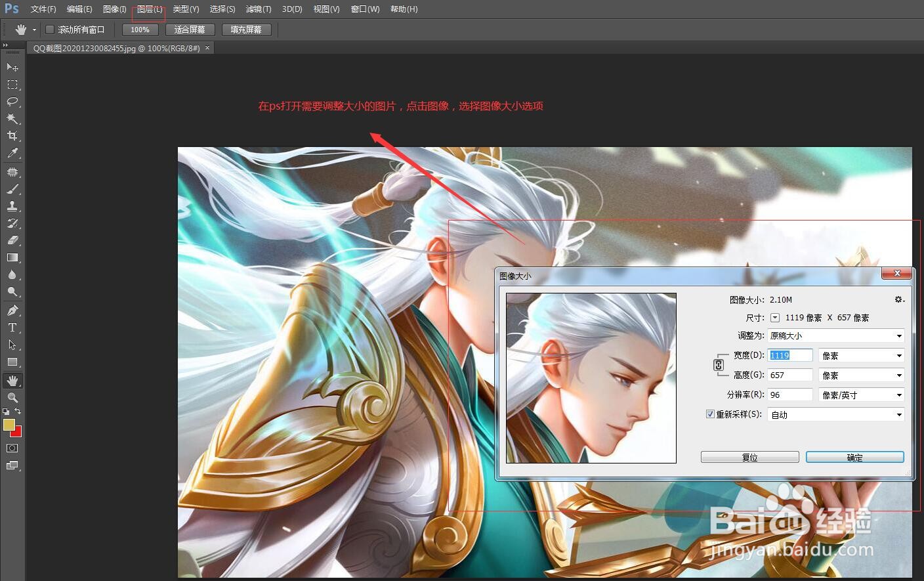924x581 pixels.
Task: Open the 窗口(W) menu
Action: pyautogui.click(x=365, y=9)
